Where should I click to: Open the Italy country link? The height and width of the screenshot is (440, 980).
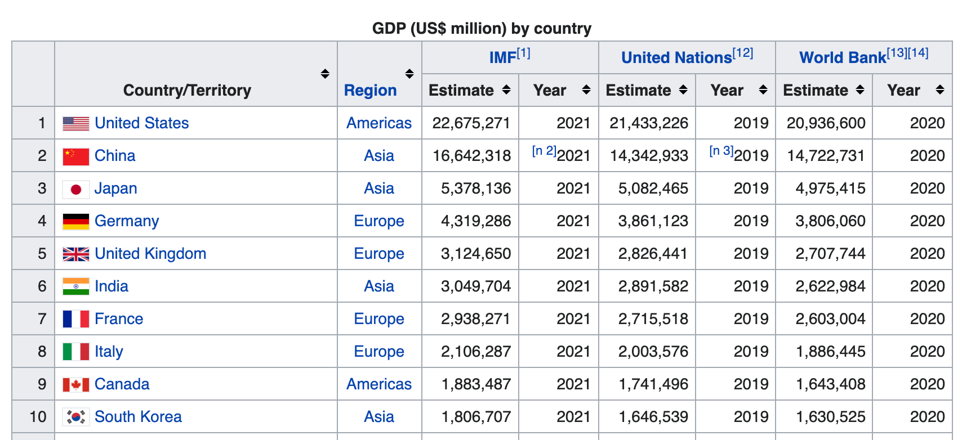(x=109, y=352)
